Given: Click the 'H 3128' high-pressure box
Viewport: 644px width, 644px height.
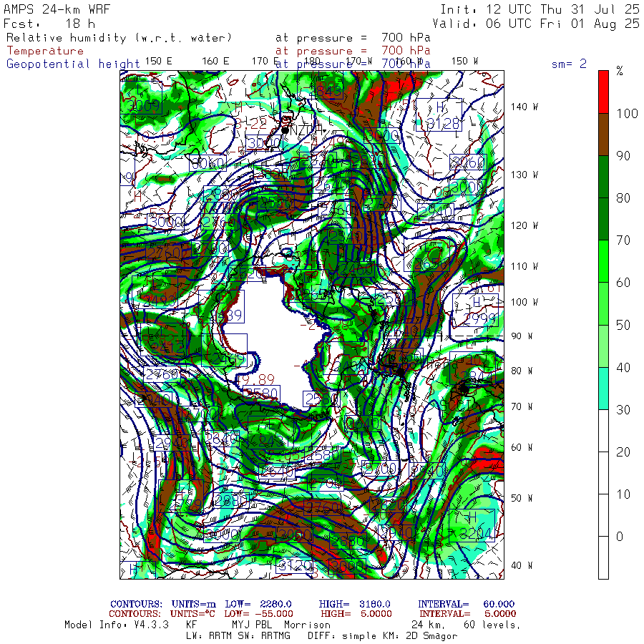Looking at the screenshot, I should point(439,115).
